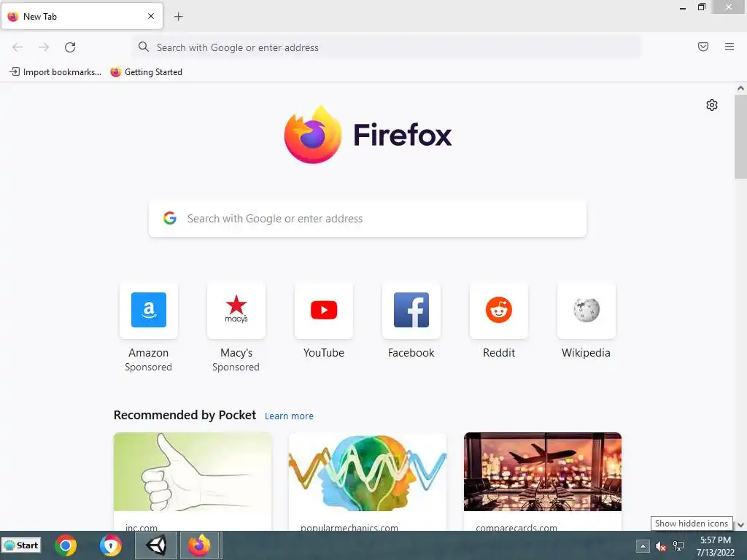Open the Getting Started bookmark
The height and width of the screenshot is (560, 747).
click(x=146, y=72)
